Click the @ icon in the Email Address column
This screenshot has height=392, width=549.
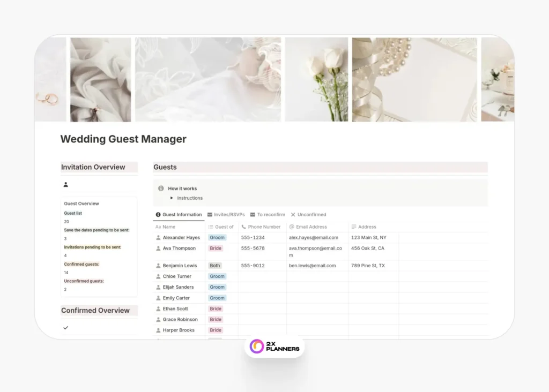(291, 227)
